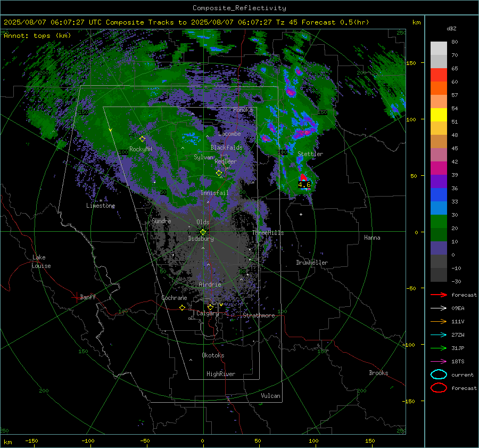Click the yellow diamond marker near RockyMH
This screenshot has height=448, width=479.
142,139
